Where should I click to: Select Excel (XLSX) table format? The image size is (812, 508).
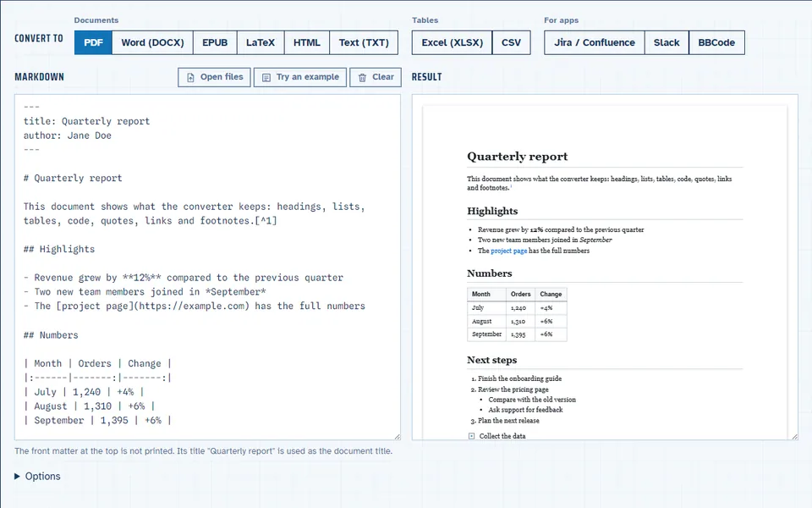[452, 42]
